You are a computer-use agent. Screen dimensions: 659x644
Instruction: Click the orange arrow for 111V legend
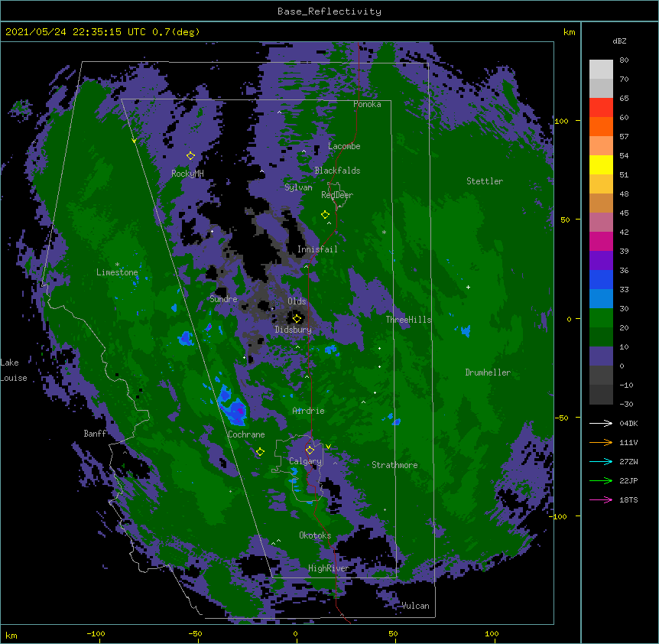coord(601,442)
